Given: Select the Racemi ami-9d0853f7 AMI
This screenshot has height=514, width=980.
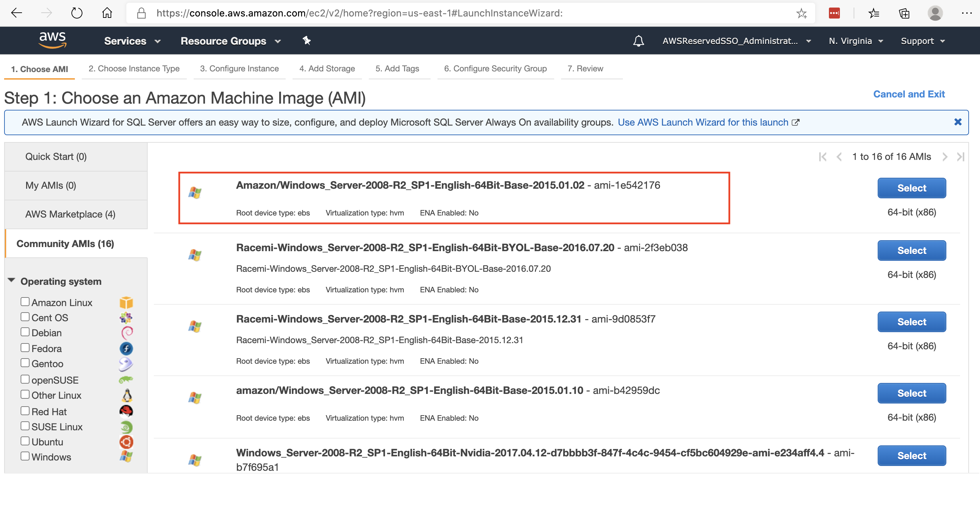Looking at the screenshot, I should point(912,322).
